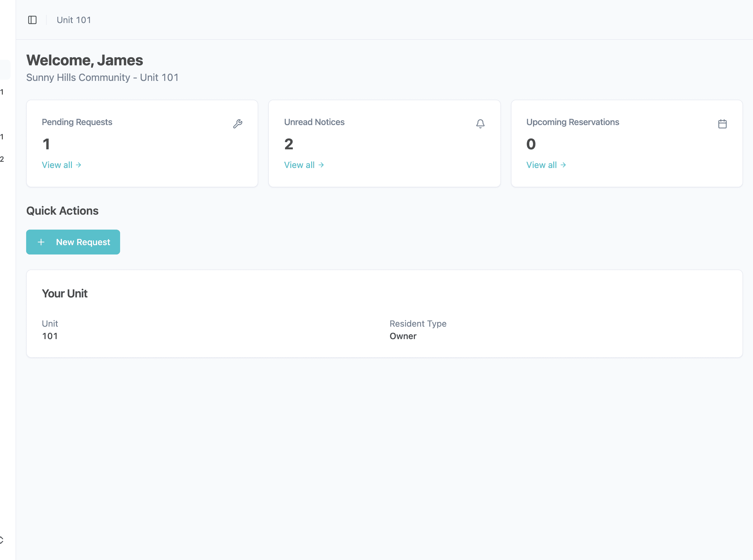Image resolution: width=753 pixels, height=560 pixels.
Task: Click the bell icon in Unread Notices
Action: point(480,124)
